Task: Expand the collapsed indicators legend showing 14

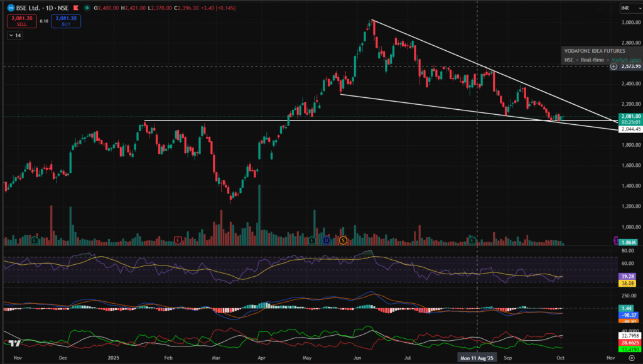Action: pos(15,36)
